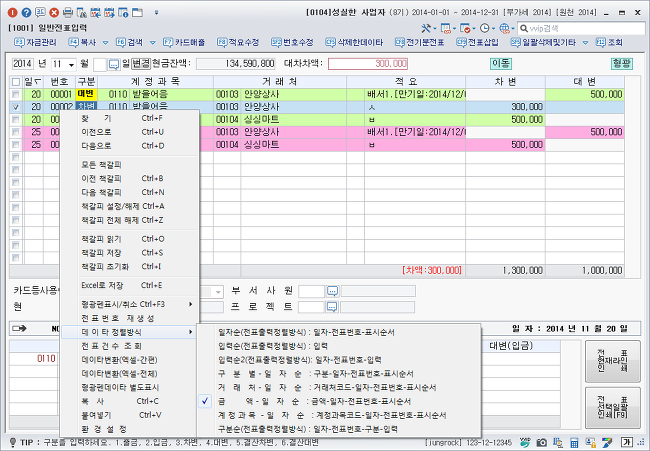
Task: Click the 대차차액 300,000 field
Action: pyautogui.click(x=368, y=64)
